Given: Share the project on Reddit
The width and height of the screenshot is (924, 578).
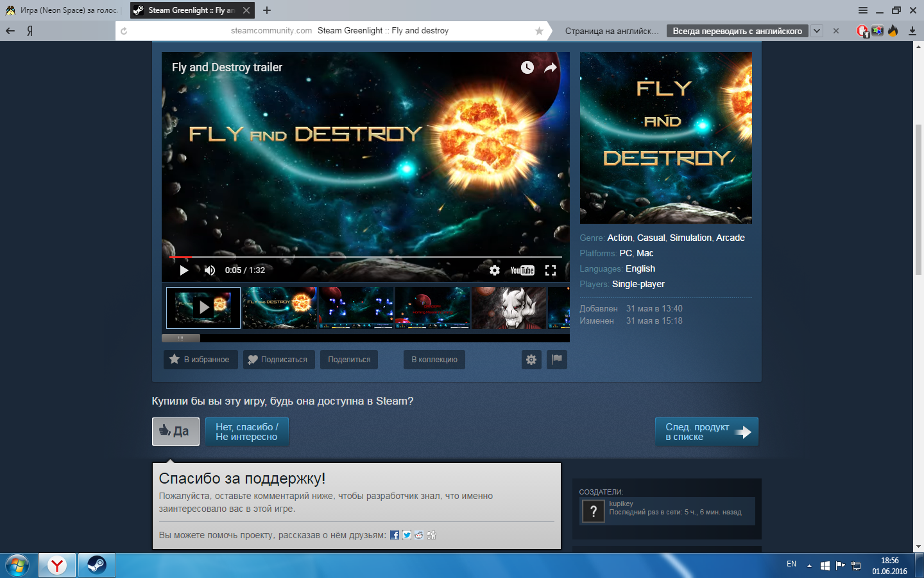Looking at the screenshot, I should click(419, 535).
